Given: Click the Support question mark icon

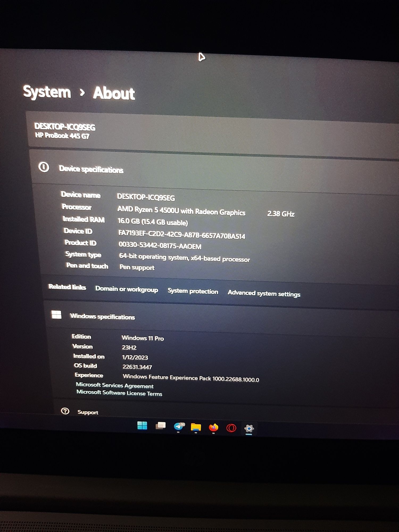Looking at the screenshot, I should [x=65, y=411].
